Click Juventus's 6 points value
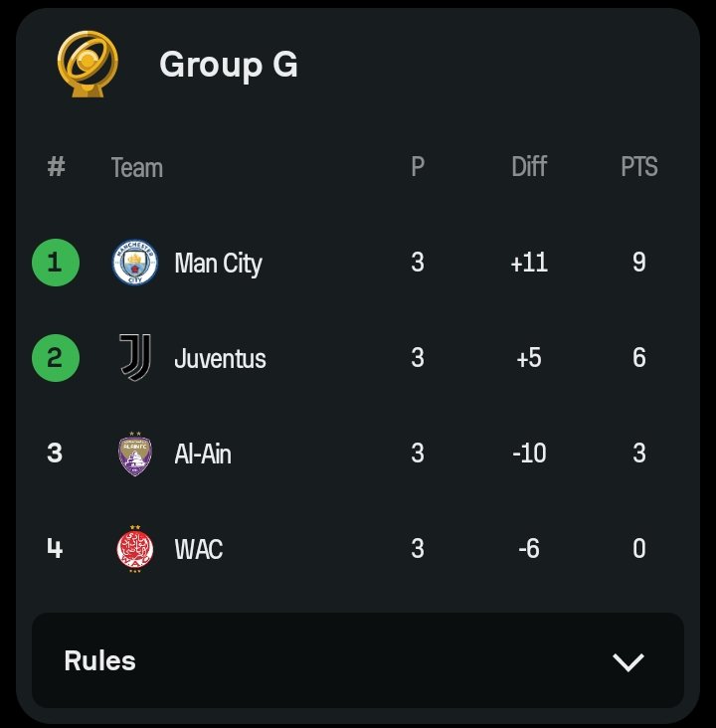The width and height of the screenshot is (716, 728). tap(638, 357)
